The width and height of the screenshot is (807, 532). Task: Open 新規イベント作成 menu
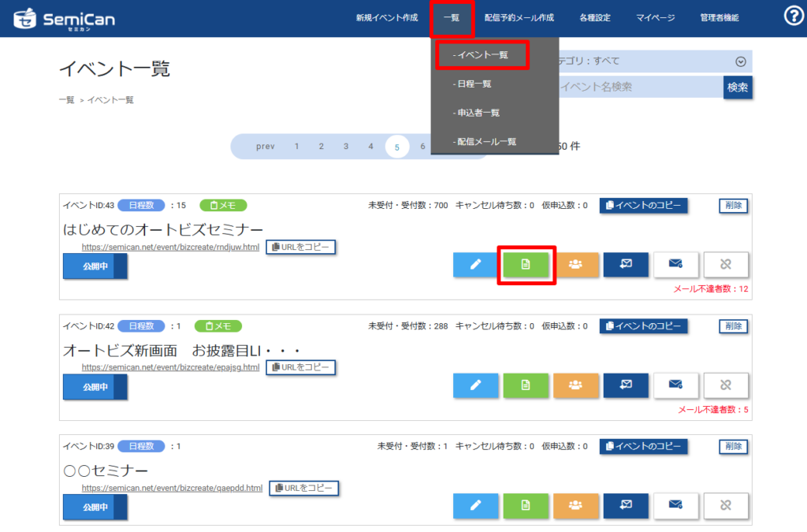point(386,18)
